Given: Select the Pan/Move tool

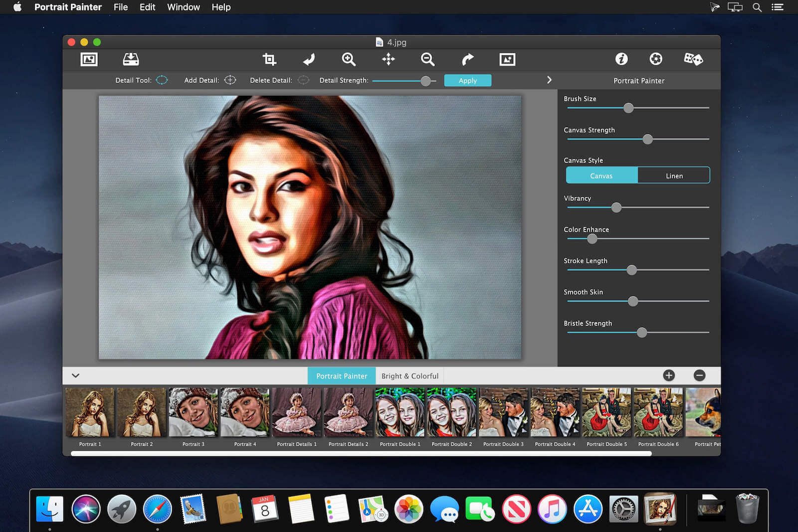Looking at the screenshot, I should coord(388,59).
